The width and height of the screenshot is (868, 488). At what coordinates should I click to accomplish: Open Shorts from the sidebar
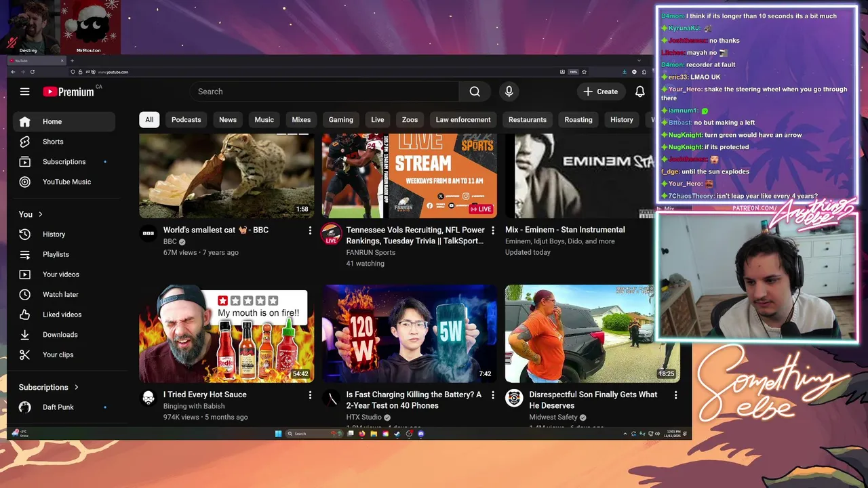click(x=64, y=142)
